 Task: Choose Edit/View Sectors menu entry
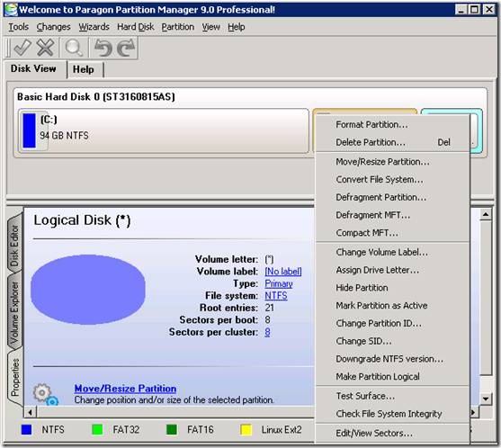pos(393,434)
